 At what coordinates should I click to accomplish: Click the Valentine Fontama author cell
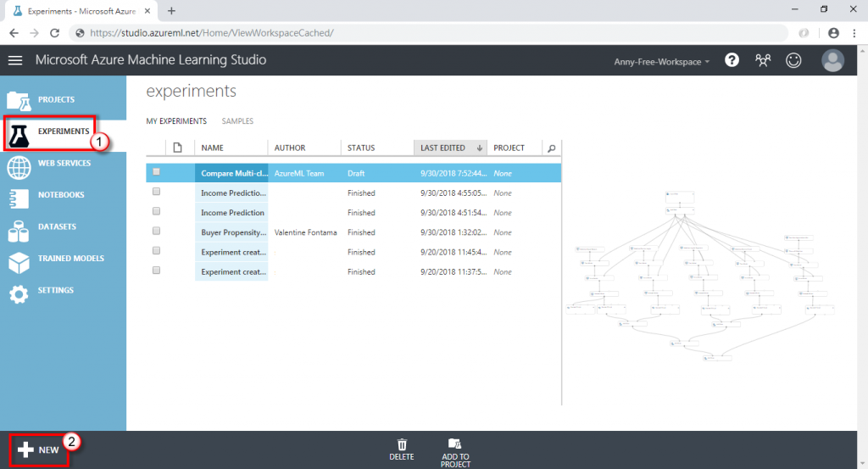coord(305,232)
